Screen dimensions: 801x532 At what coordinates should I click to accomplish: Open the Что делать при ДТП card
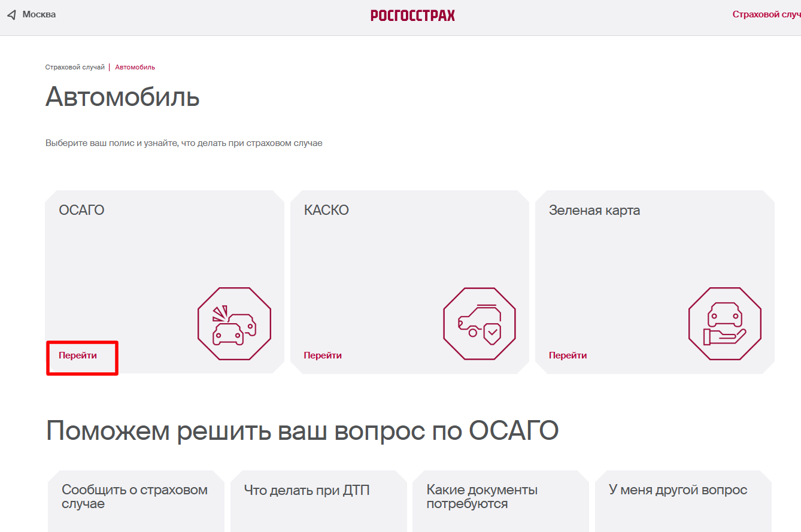pyautogui.click(x=307, y=491)
